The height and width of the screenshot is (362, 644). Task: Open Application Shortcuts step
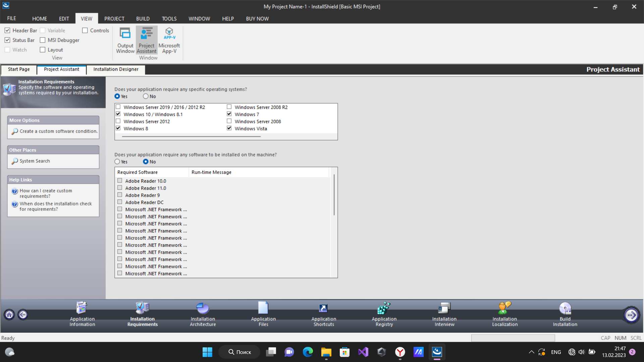tap(324, 314)
